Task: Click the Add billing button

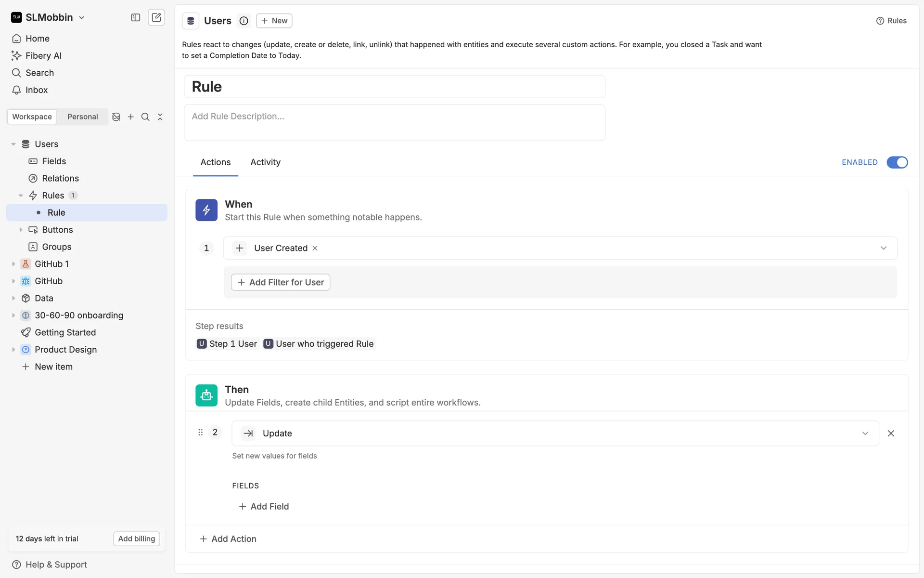Action: (137, 539)
